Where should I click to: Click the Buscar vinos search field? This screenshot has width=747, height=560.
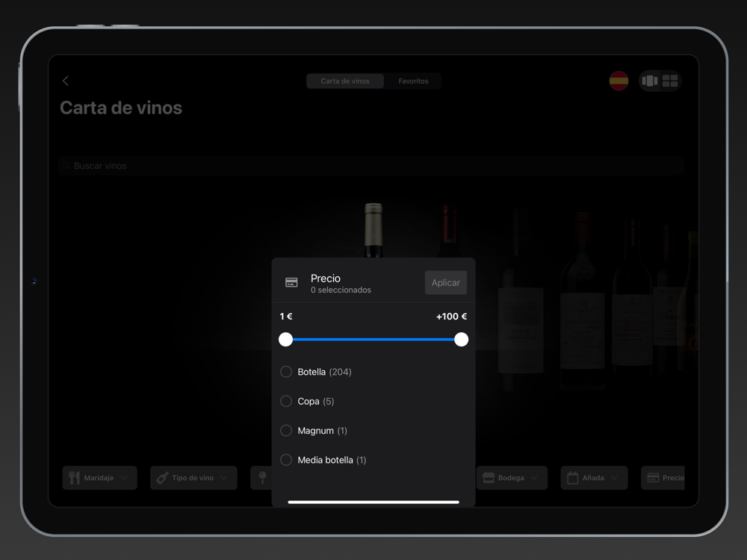pos(371,166)
